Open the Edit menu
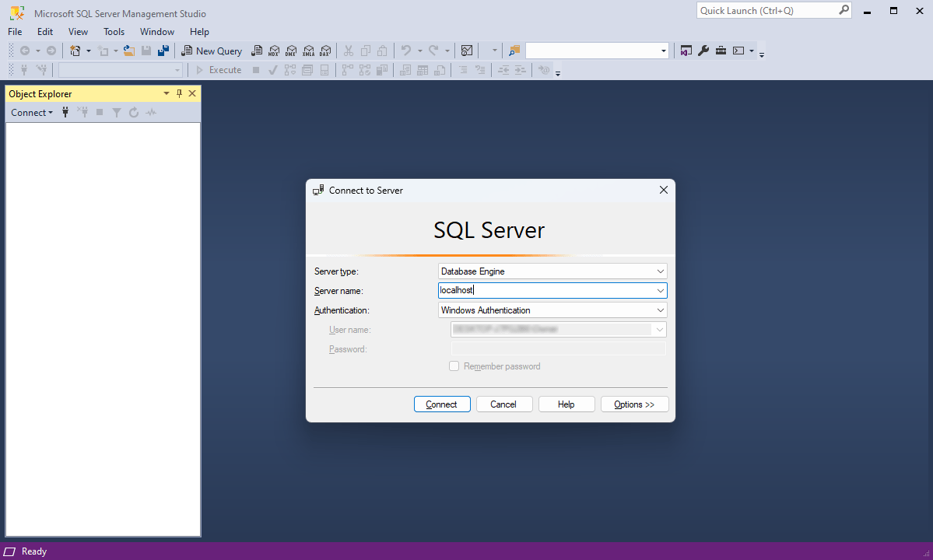This screenshot has width=933, height=560. click(44, 32)
